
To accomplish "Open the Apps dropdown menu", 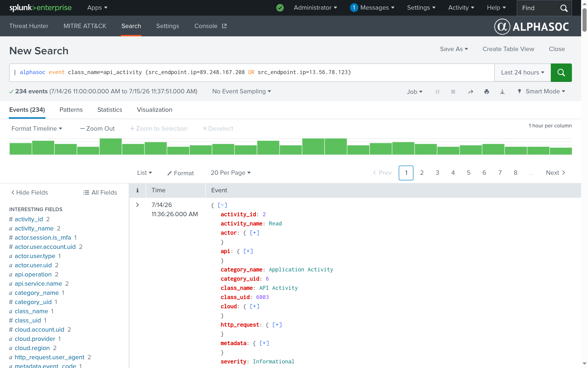I will click(97, 8).
